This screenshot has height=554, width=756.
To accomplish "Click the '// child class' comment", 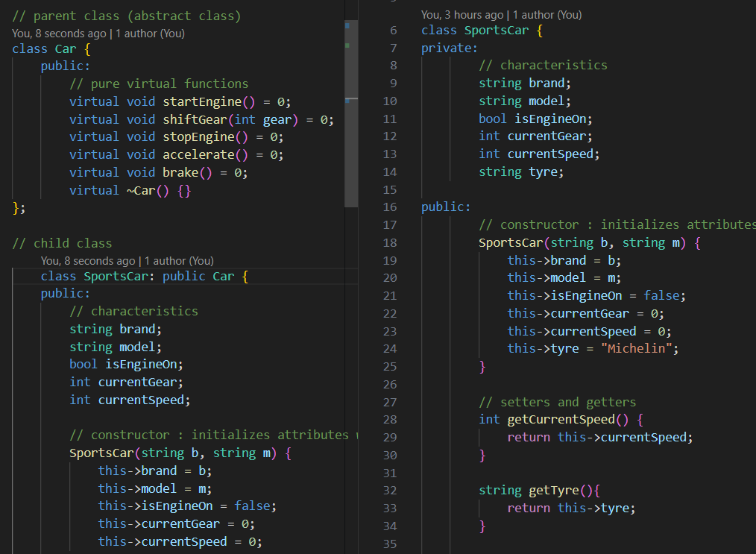I will (x=62, y=244).
